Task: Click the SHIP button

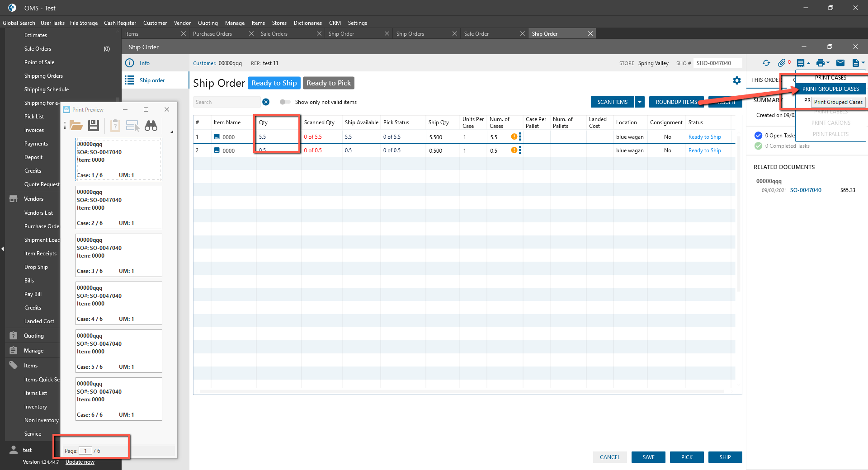Action: 725,457
